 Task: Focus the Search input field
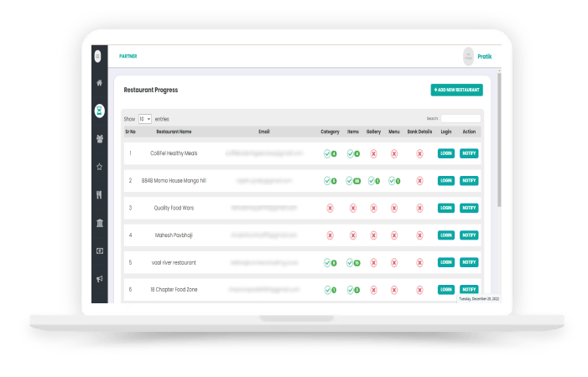tap(461, 119)
